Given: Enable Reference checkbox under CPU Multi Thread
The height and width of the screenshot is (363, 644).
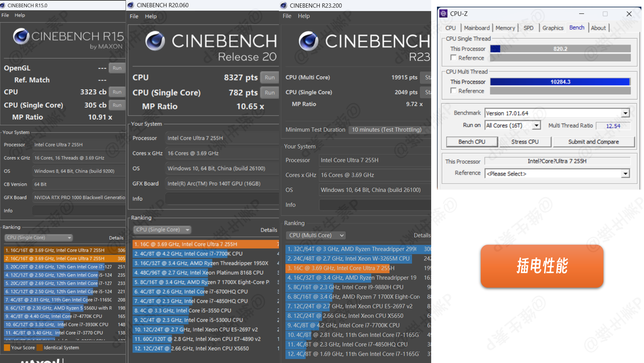Looking at the screenshot, I should point(453,91).
